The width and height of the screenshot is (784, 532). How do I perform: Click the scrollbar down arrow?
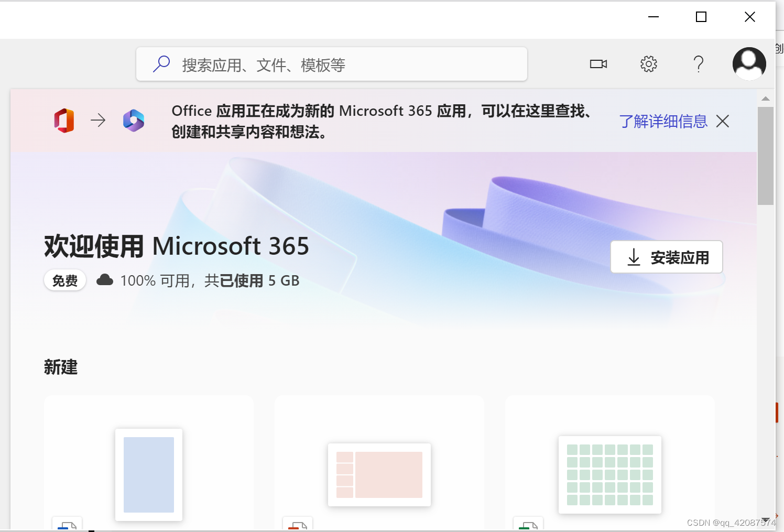(x=766, y=519)
